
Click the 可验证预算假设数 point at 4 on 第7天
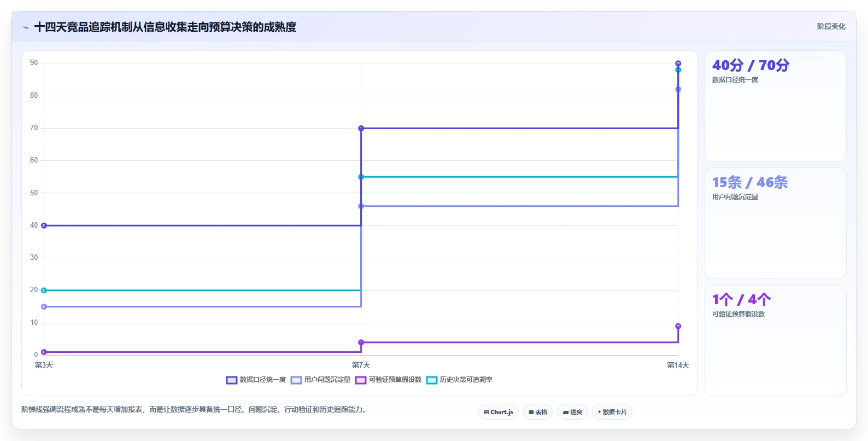[361, 343]
